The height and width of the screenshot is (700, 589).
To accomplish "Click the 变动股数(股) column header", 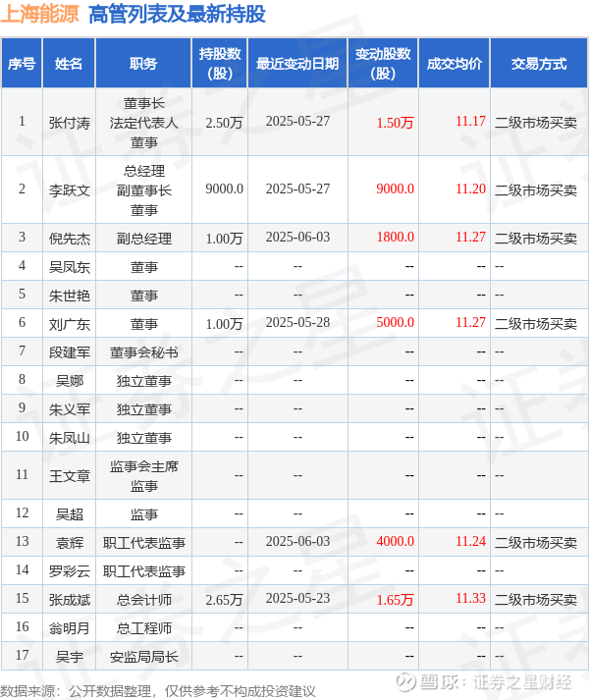I will click(383, 64).
